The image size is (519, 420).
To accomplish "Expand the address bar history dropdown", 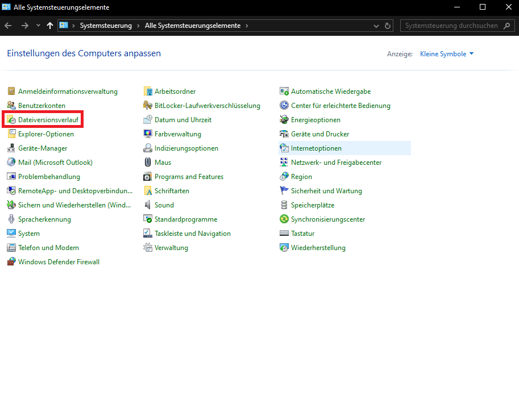I will (x=376, y=26).
